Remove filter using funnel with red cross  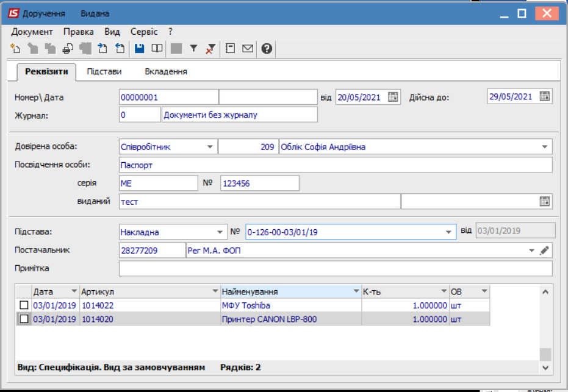[210, 49]
